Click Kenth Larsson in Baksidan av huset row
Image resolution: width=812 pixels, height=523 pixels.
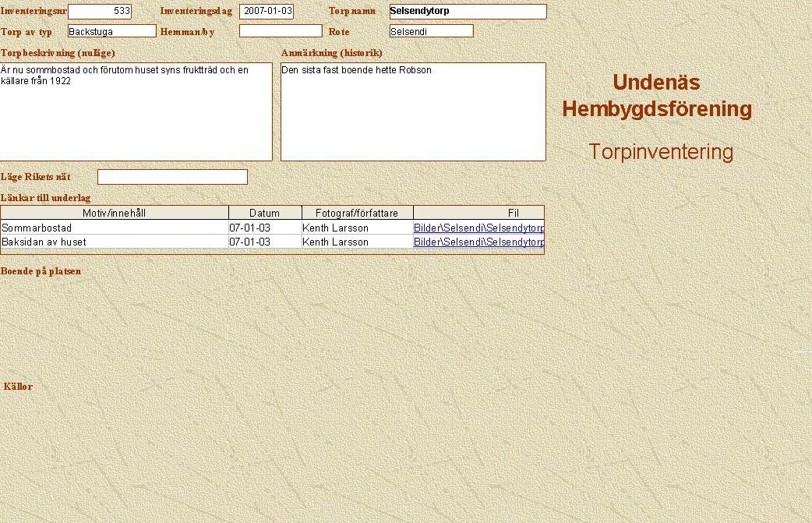coord(357,242)
